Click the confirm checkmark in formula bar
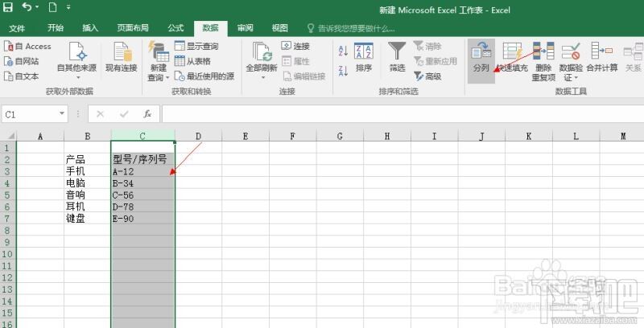This screenshot has width=644, height=328. 124,114
